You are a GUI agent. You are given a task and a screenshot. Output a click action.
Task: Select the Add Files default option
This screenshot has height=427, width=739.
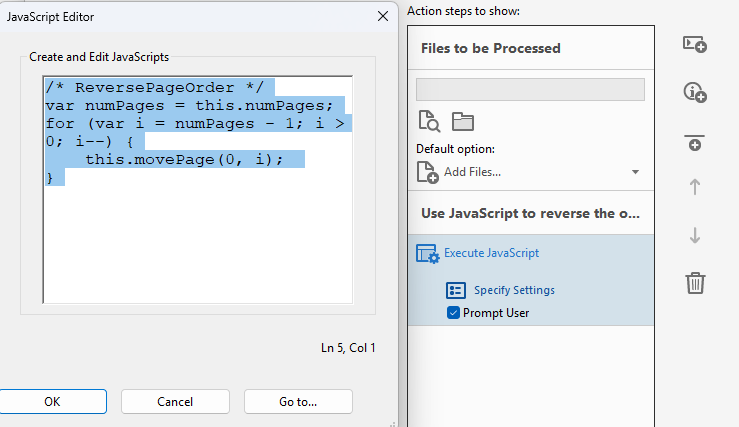pos(472,172)
